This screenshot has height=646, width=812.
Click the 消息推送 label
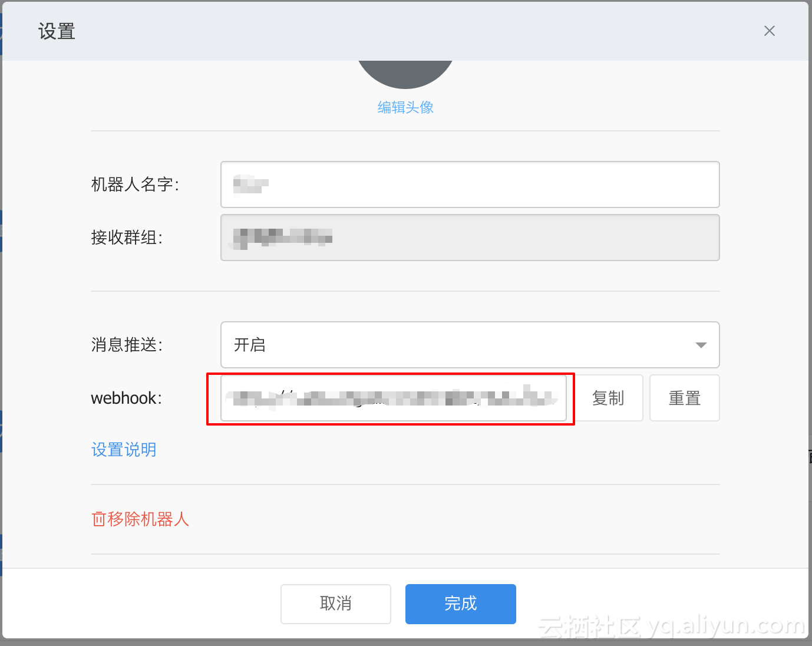(x=127, y=345)
